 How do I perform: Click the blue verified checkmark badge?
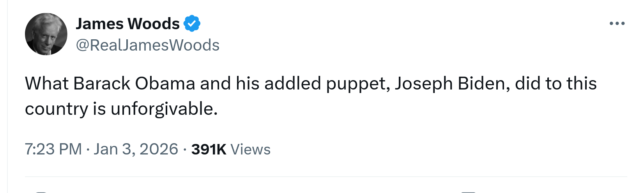[x=192, y=24]
